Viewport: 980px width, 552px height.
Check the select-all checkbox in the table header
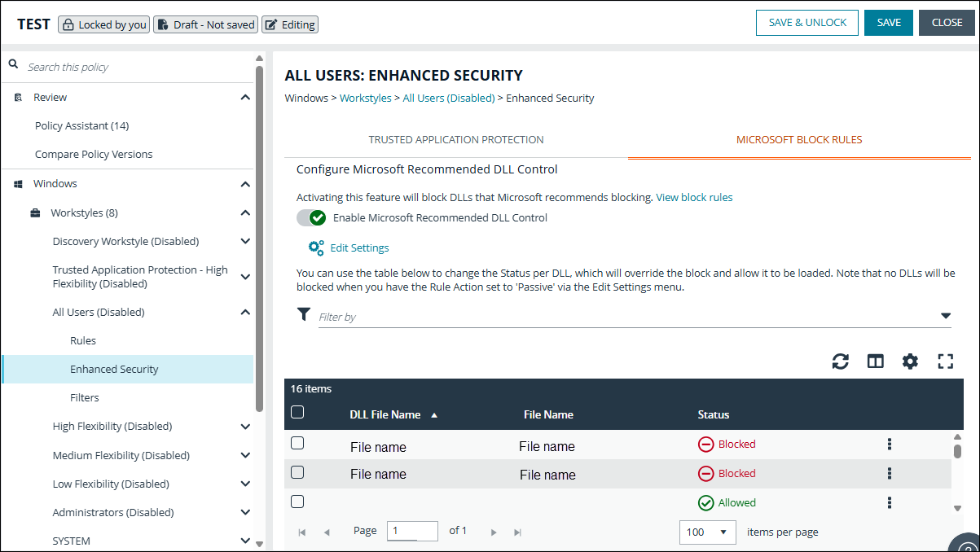297,412
